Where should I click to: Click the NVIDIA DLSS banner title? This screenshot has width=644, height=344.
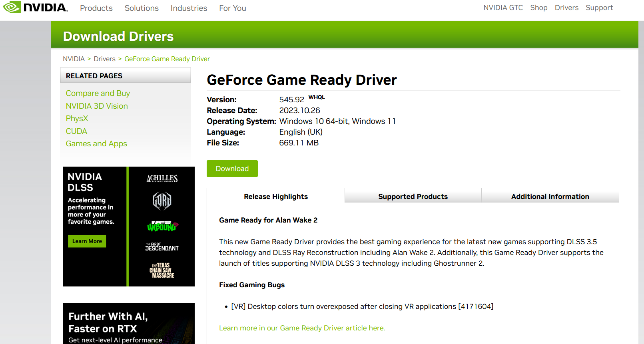(85, 182)
